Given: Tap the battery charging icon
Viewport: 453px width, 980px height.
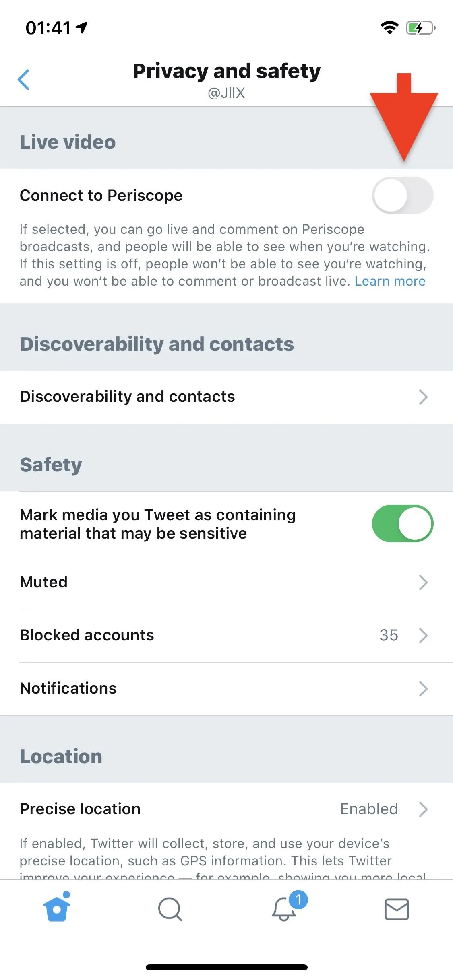Looking at the screenshot, I should [421, 28].
